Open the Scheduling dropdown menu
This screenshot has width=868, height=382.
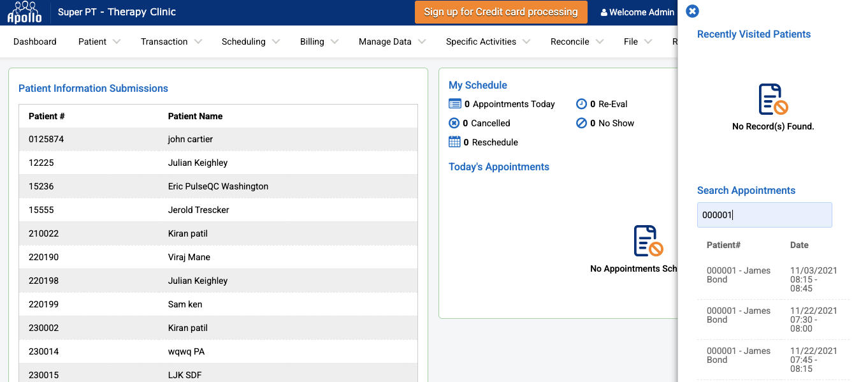250,41
